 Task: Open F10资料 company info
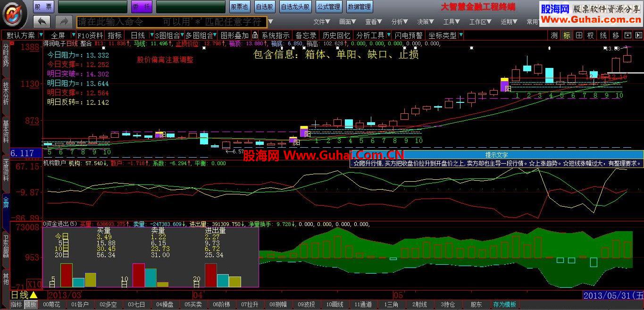coord(90,35)
